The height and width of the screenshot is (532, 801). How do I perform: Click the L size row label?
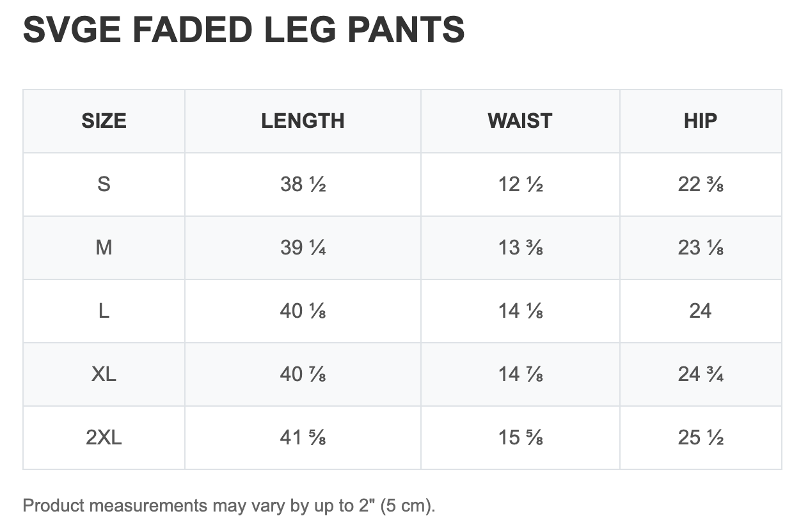104,311
